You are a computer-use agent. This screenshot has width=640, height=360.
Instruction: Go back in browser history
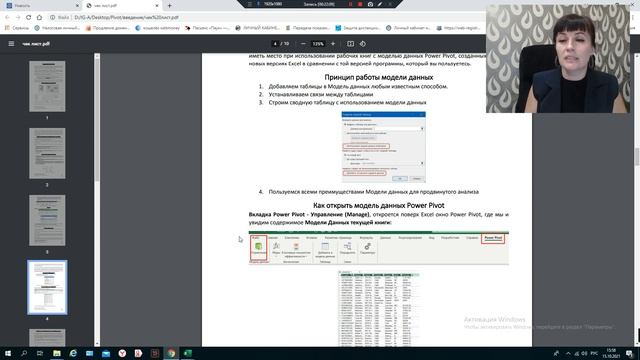pyautogui.click(x=7, y=17)
